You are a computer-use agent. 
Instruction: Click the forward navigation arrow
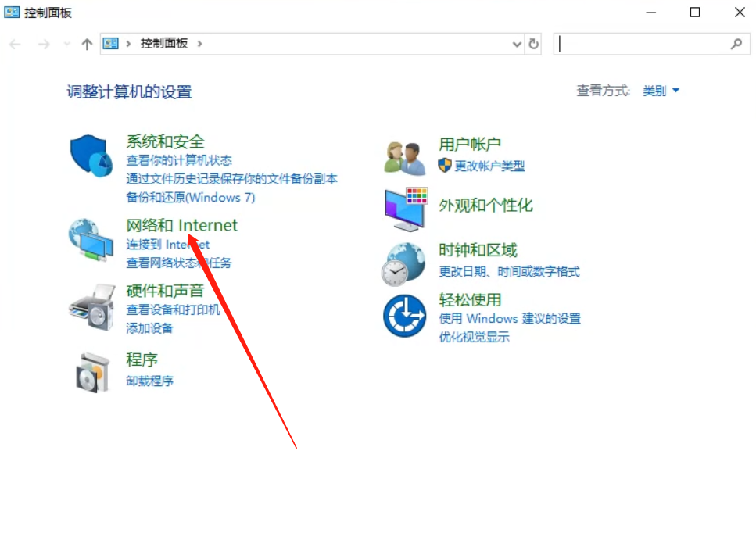(x=44, y=45)
